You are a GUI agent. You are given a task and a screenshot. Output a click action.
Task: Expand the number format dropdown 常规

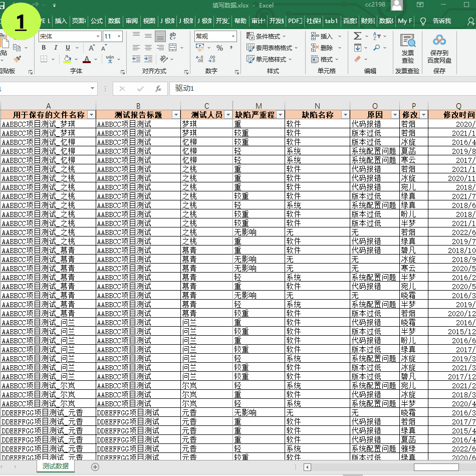coord(233,36)
